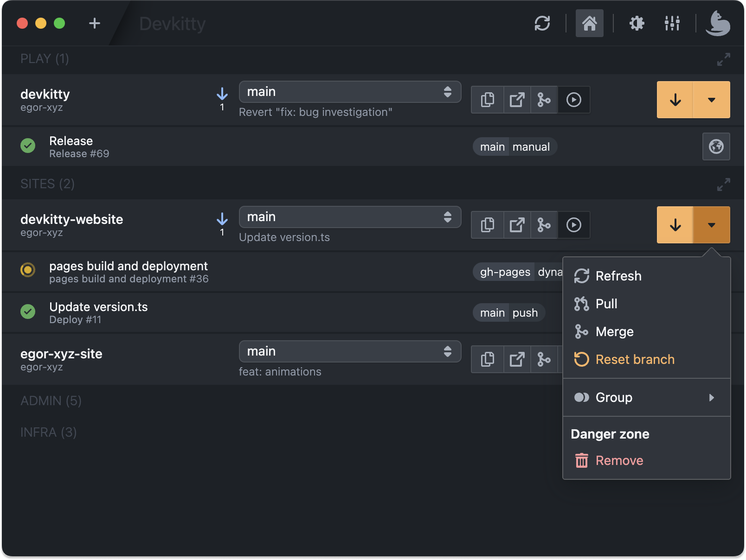
Task: Open devkitty-website in external browser icon
Action: [x=517, y=225]
